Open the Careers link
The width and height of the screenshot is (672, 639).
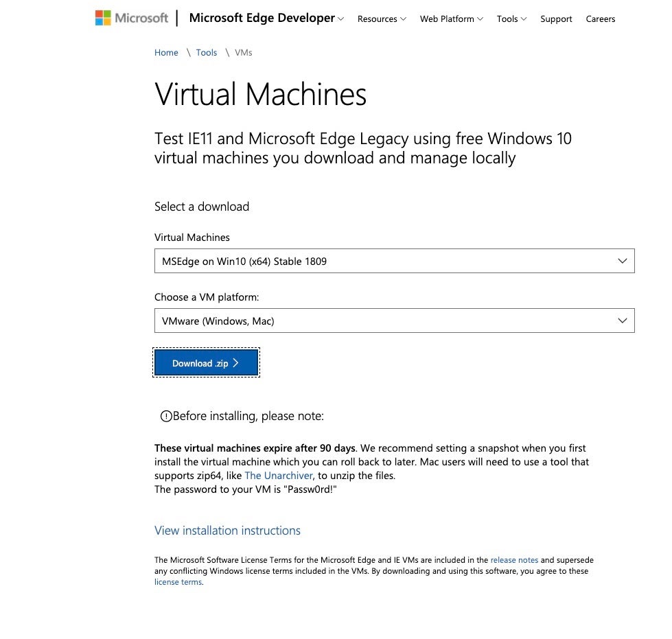pos(601,19)
